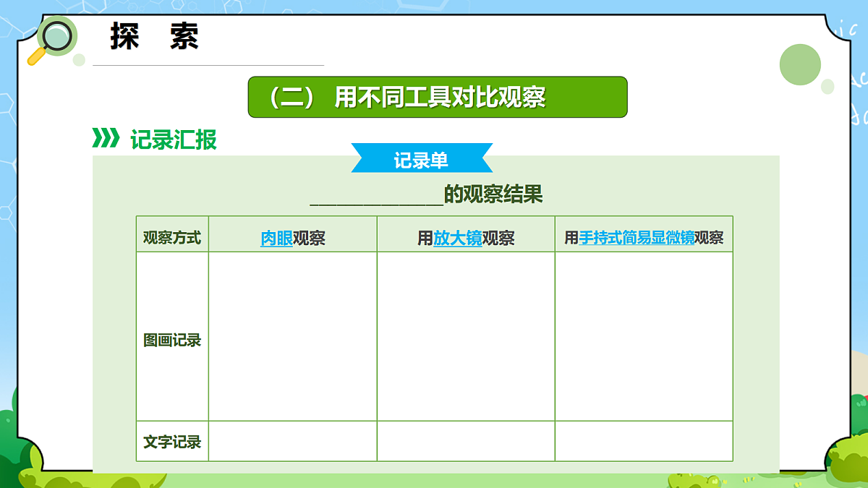Click the 图画记录 row label

point(172,340)
